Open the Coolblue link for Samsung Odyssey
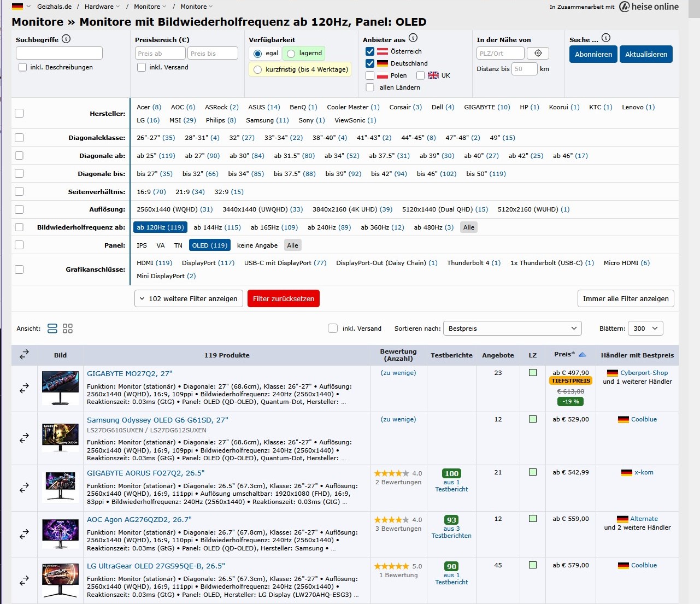This screenshot has width=700, height=604. pos(644,420)
